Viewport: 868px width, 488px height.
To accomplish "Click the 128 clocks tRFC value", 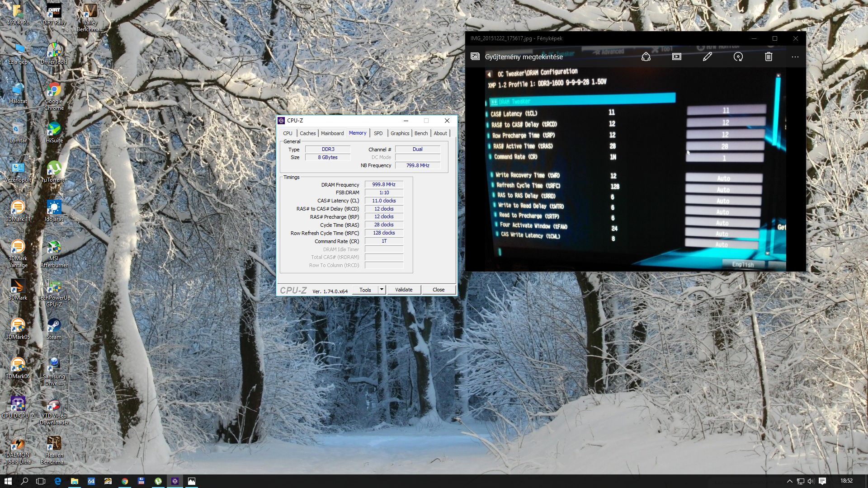I will point(384,233).
